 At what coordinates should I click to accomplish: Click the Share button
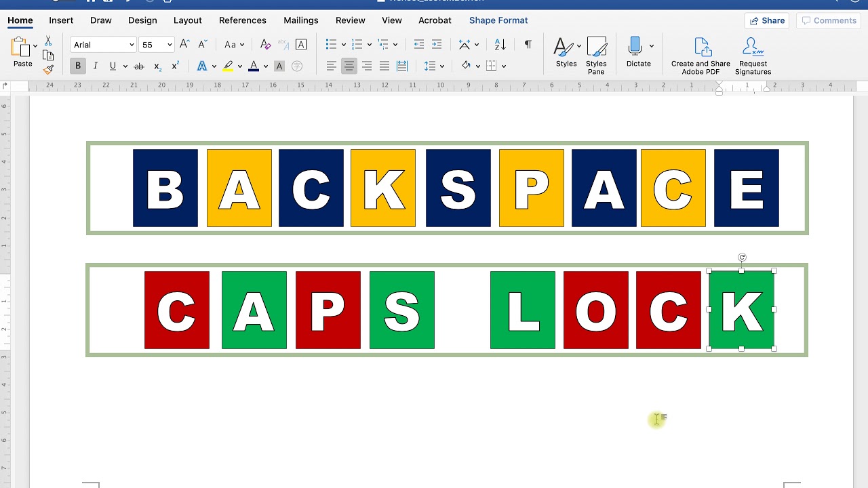point(767,20)
